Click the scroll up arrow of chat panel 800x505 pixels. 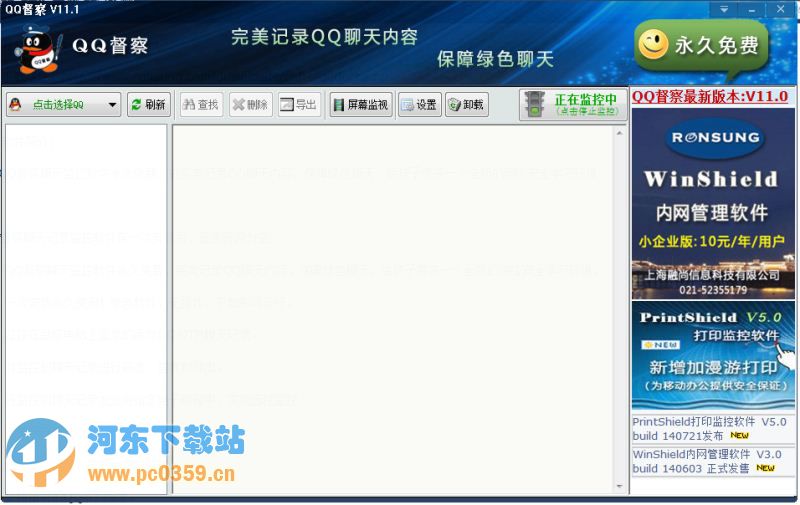(x=619, y=133)
